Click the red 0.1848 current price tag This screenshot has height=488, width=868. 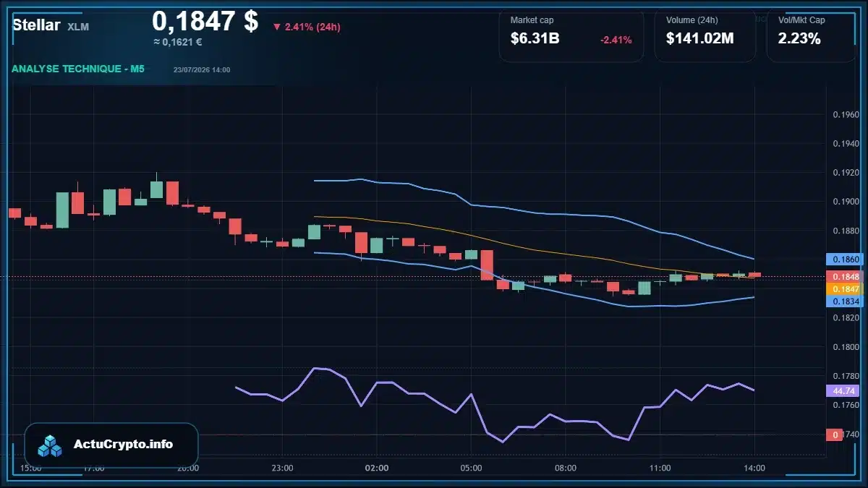click(x=844, y=277)
